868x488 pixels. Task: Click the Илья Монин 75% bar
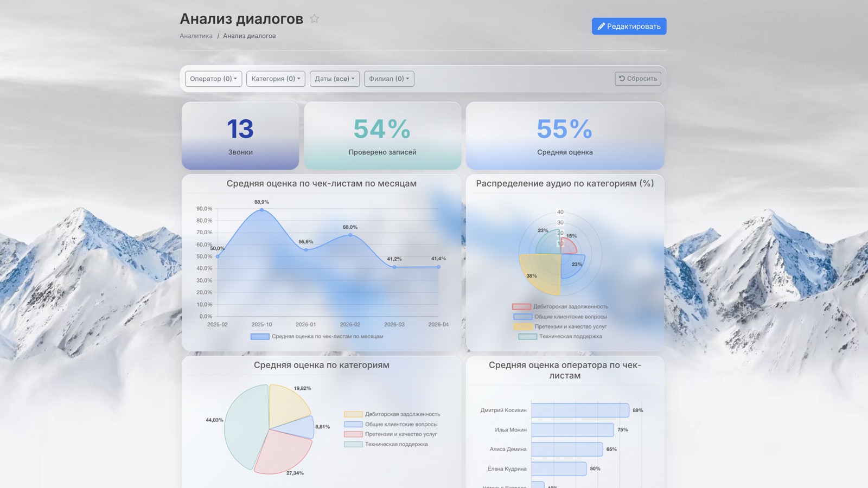click(x=572, y=430)
